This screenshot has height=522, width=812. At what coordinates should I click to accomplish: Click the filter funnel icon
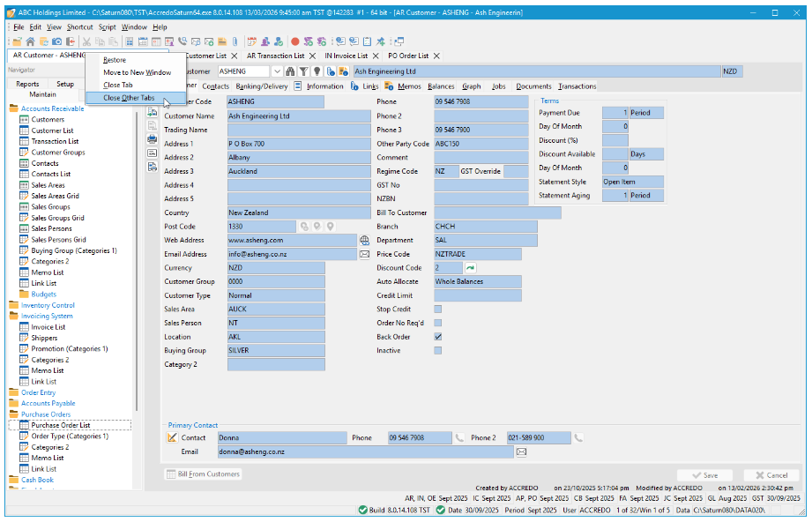pos(303,71)
